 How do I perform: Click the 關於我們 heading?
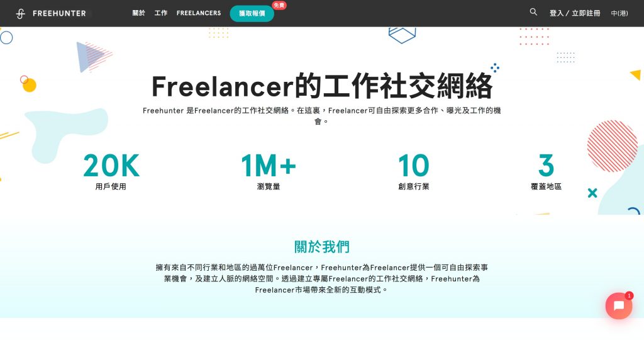[x=322, y=247]
